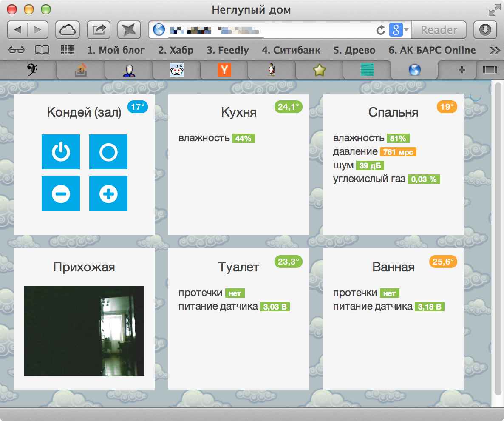Click Спальня humidity value 51%

pyautogui.click(x=398, y=138)
